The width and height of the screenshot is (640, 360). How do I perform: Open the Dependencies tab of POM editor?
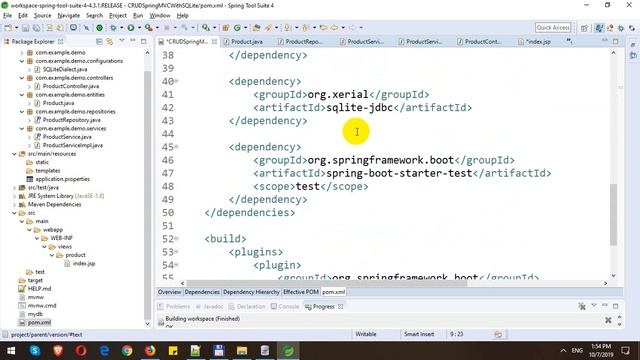click(202, 292)
